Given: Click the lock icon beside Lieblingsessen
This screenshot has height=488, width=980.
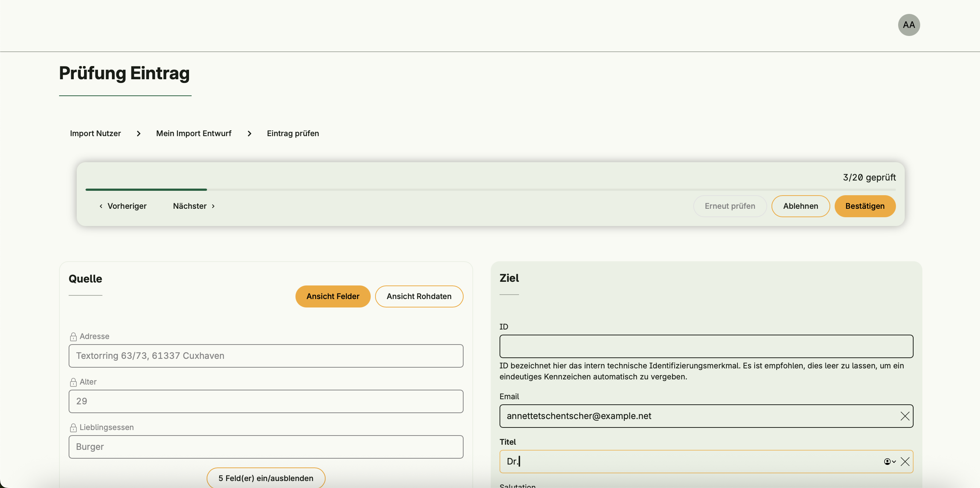Looking at the screenshot, I should 73,427.
